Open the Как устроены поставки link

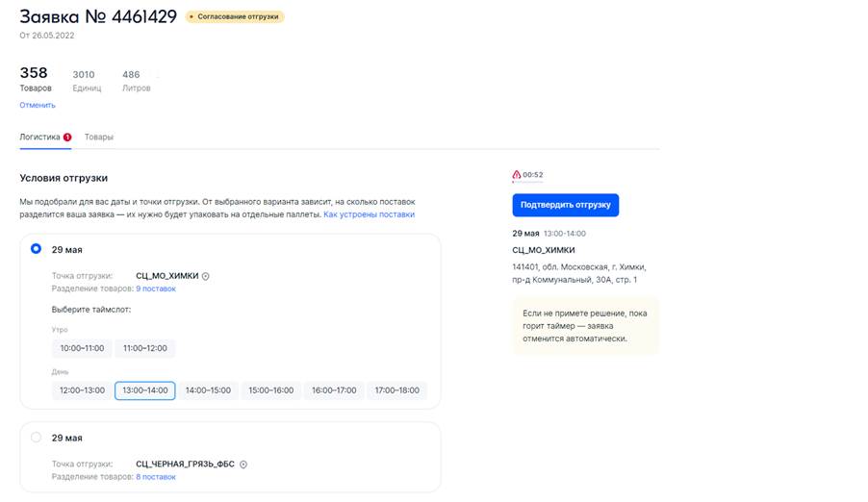pos(369,214)
